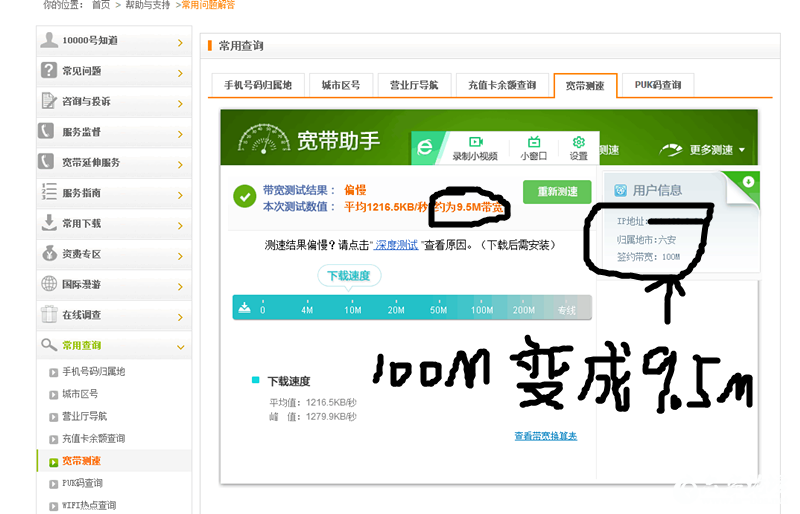Click the money bag icon for 资费专区
This screenshot has width=800, height=514.
49,253
